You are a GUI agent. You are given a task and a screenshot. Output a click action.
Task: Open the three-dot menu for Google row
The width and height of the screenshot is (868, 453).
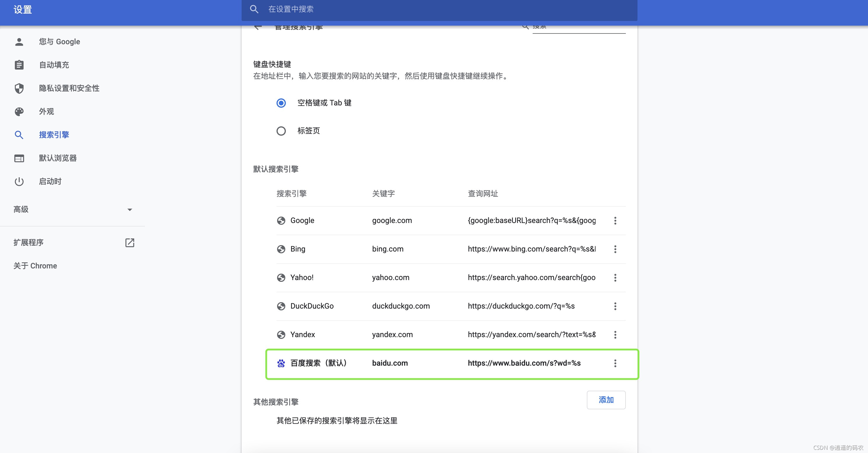click(615, 220)
